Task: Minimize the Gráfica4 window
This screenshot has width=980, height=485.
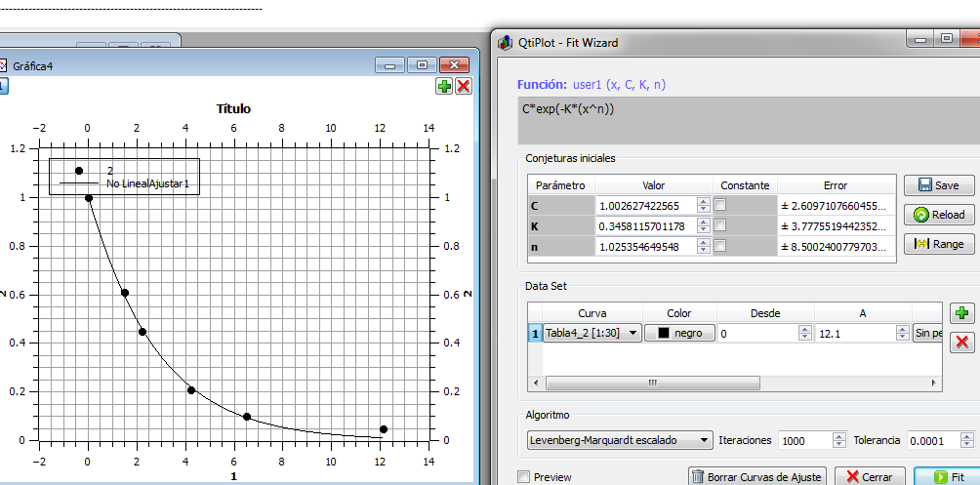Action: (x=390, y=65)
